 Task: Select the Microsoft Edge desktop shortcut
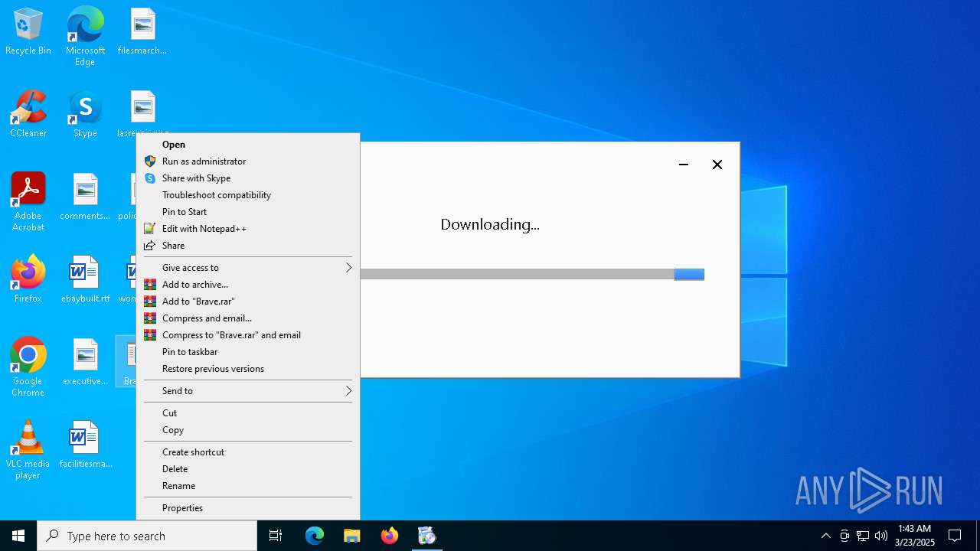coord(85,36)
